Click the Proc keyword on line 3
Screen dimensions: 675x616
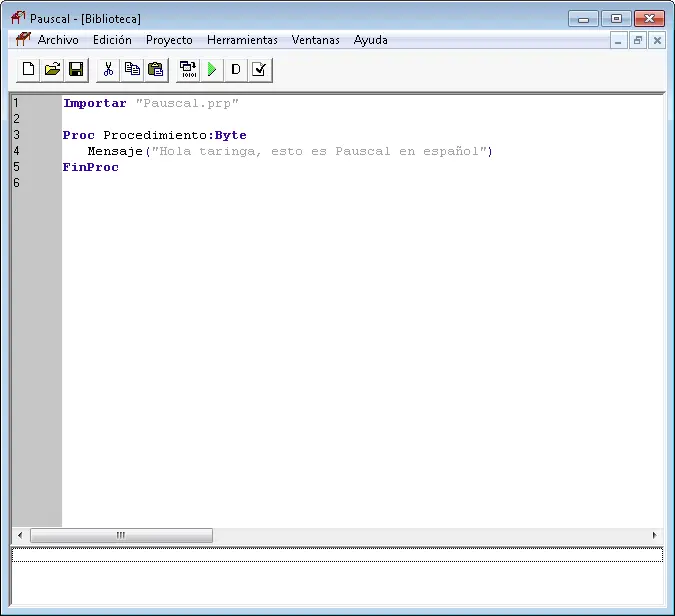78,135
